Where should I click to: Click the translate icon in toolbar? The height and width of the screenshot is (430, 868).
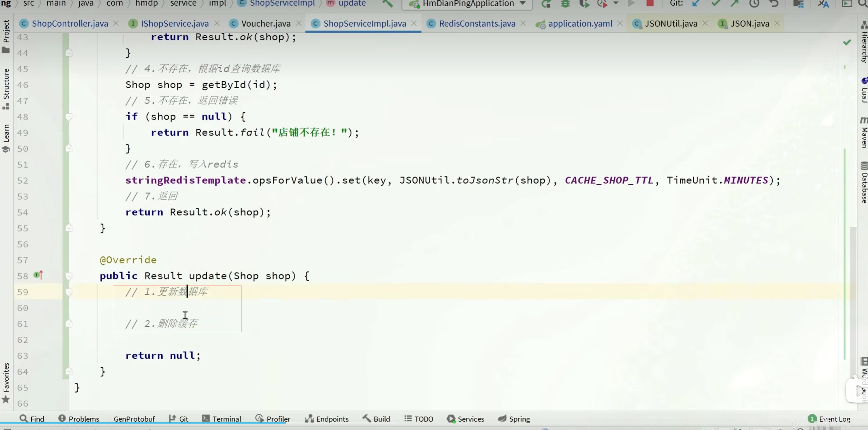click(x=823, y=4)
